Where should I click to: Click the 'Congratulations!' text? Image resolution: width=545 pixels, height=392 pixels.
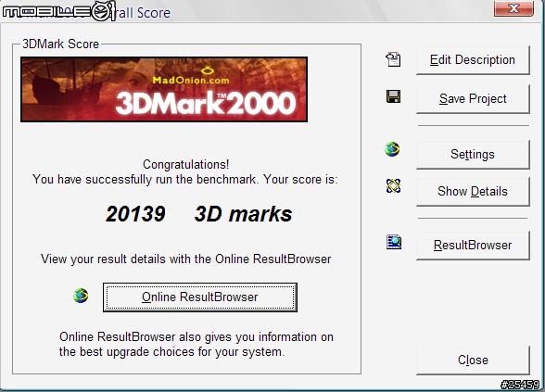pos(186,164)
